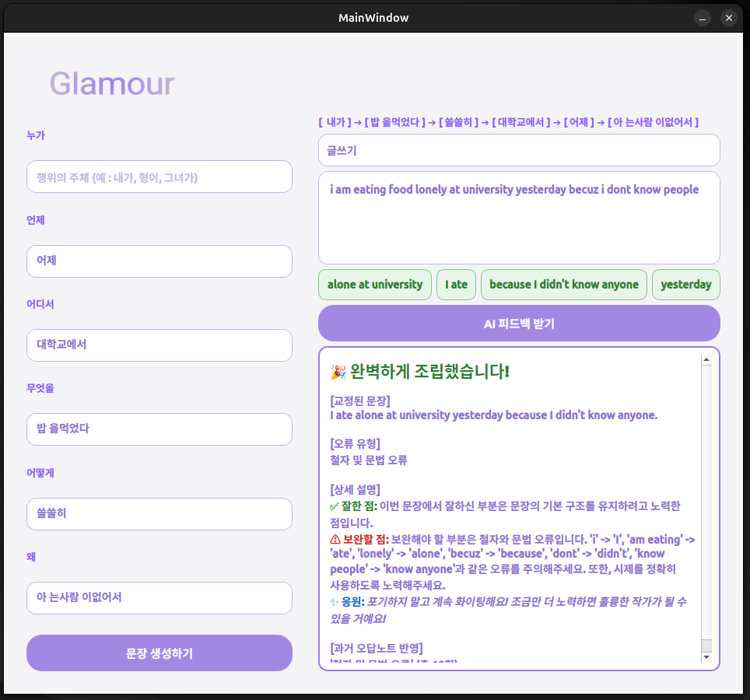Image resolution: width=750 pixels, height=700 pixels.
Task: Click the Glamour logo title
Action: (112, 84)
